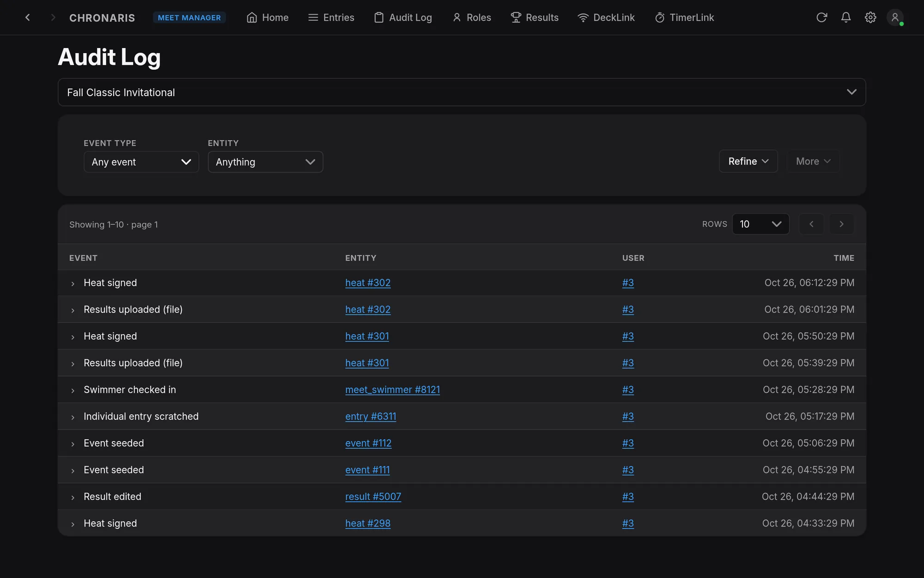The image size is (924, 578).
Task: Open the result #5007 link
Action: tap(373, 497)
